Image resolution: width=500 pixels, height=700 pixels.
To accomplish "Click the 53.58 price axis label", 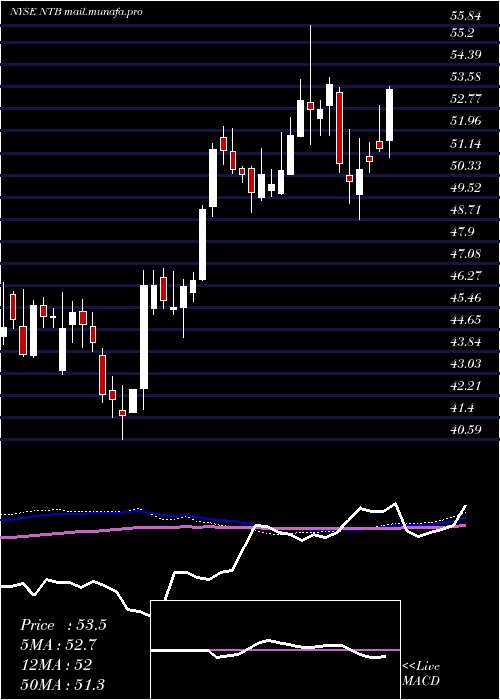I will pyautogui.click(x=466, y=77).
